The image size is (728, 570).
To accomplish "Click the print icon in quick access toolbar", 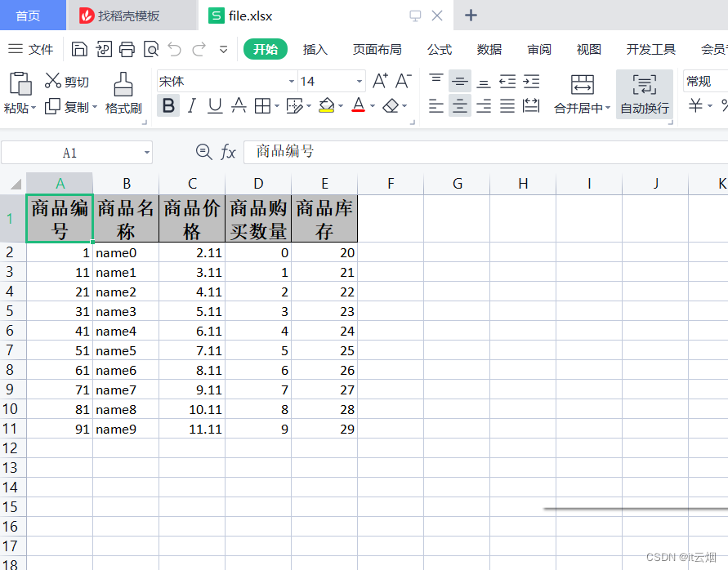I will [127, 49].
